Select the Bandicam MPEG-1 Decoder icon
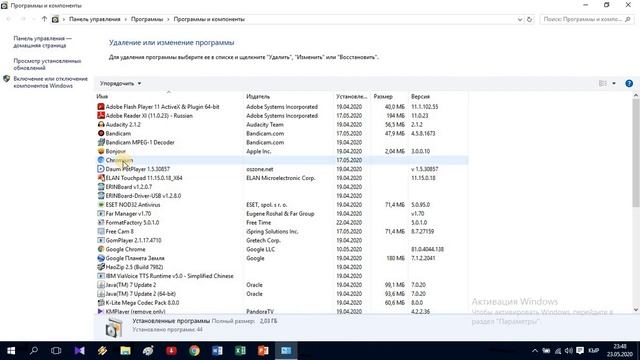 (x=101, y=142)
